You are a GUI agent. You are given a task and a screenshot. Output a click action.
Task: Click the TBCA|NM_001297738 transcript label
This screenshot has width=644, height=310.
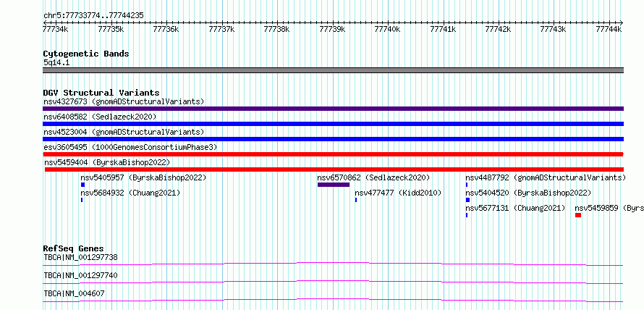point(80,257)
